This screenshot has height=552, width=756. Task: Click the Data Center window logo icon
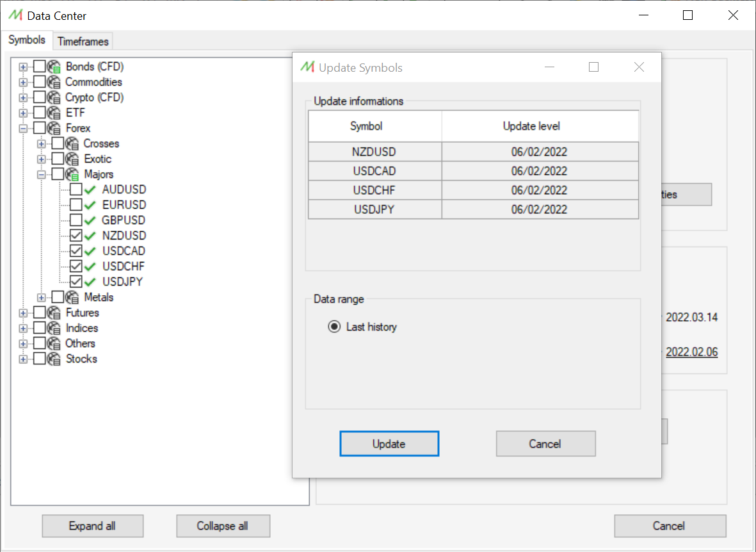(x=16, y=15)
